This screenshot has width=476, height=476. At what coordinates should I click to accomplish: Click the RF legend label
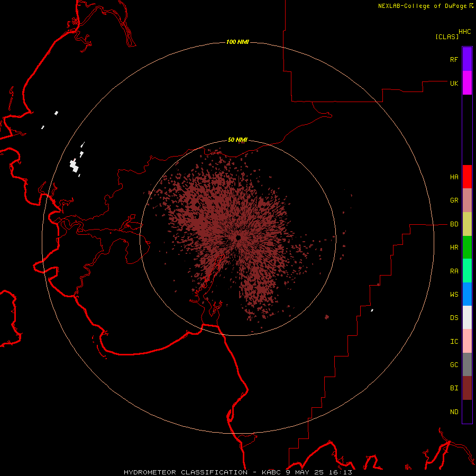pos(454,59)
